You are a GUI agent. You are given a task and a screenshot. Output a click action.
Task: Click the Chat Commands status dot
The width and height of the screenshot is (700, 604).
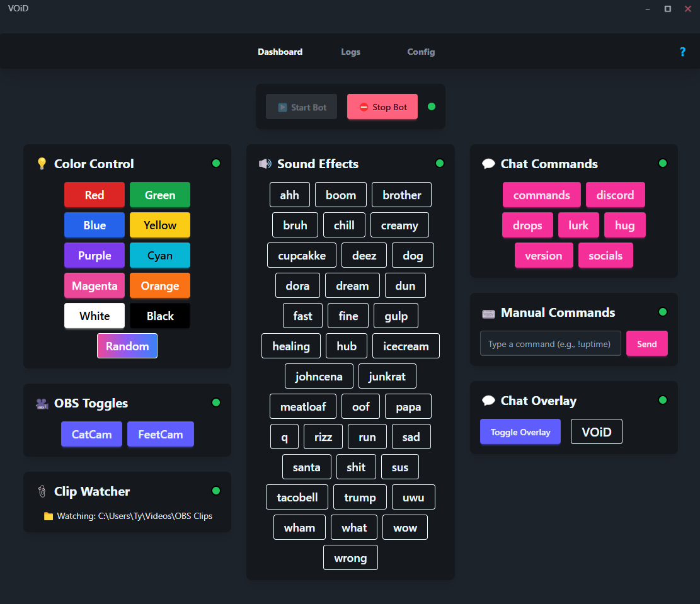click(x=662, y=163)
